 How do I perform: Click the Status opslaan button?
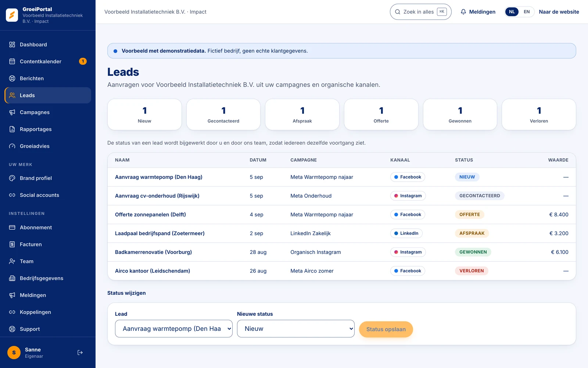(x=386, y=329)
